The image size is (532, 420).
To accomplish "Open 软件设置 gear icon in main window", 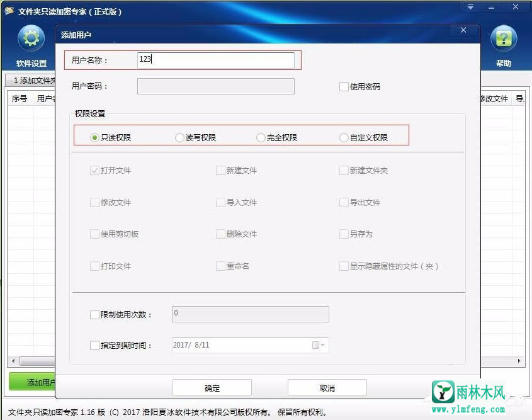I will (x=31, y=38).
